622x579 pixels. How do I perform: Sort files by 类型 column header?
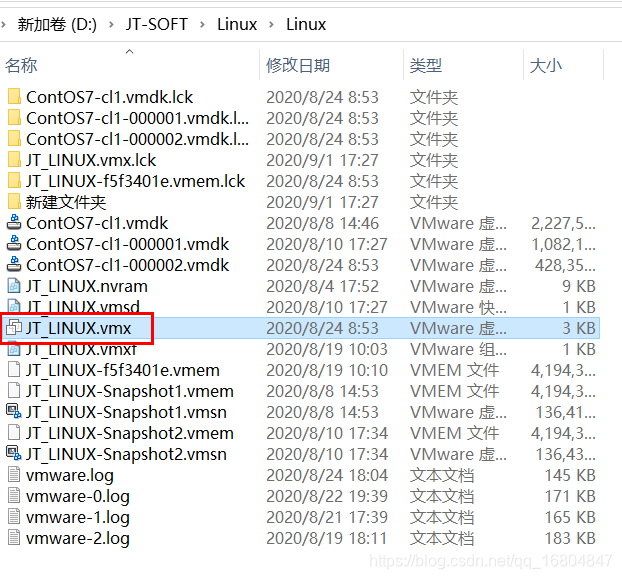pyautogui.click(x=426, y=65)
